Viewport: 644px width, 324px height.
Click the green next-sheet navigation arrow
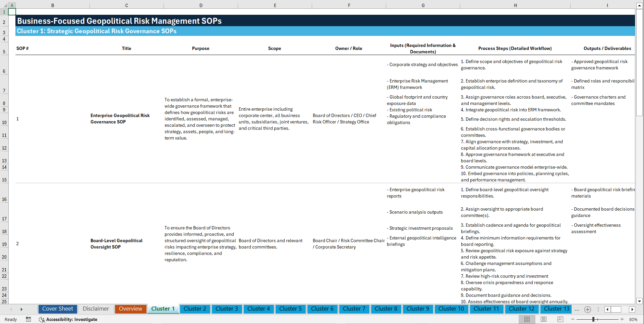point(21,309)
